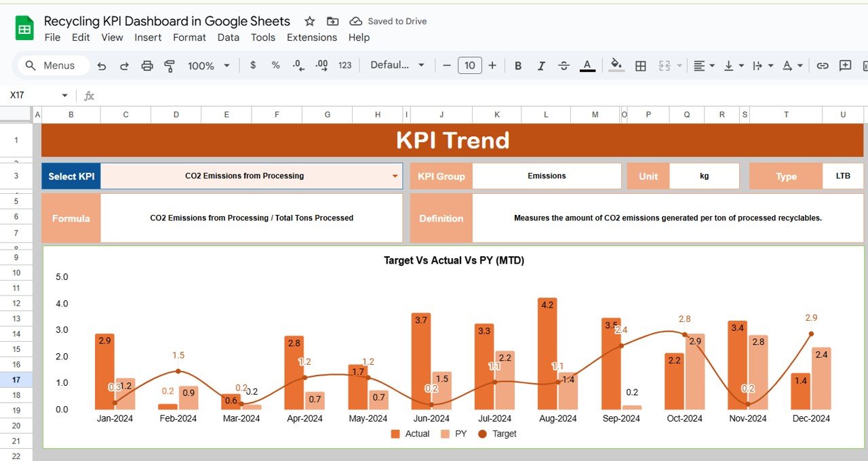Click the chart title Target Vs Actual Vs PY
The height and width of the screenshot is (461, 868).
point(454,260)
